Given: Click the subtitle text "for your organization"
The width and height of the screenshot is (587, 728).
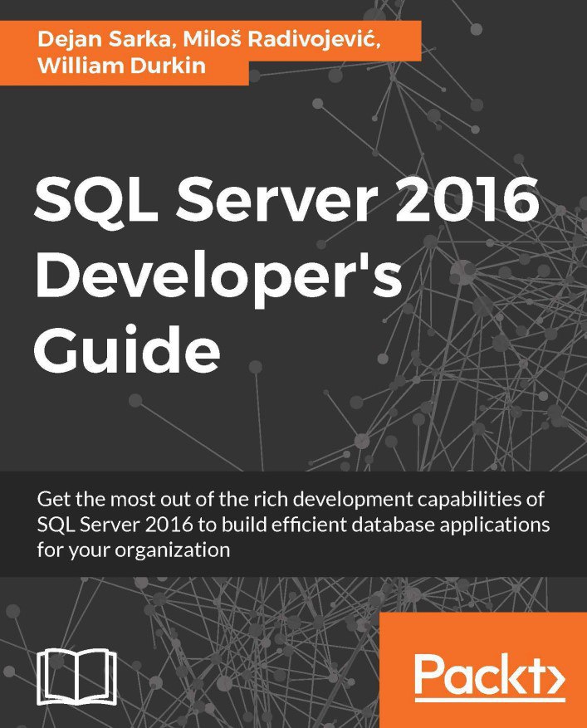Looking at the screenshot, I should (134, 550).
